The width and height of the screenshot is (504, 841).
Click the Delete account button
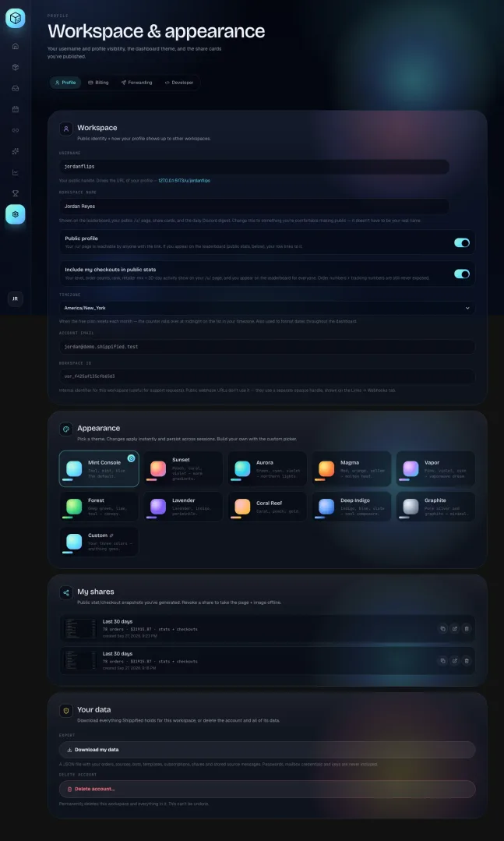pos(267,789)
